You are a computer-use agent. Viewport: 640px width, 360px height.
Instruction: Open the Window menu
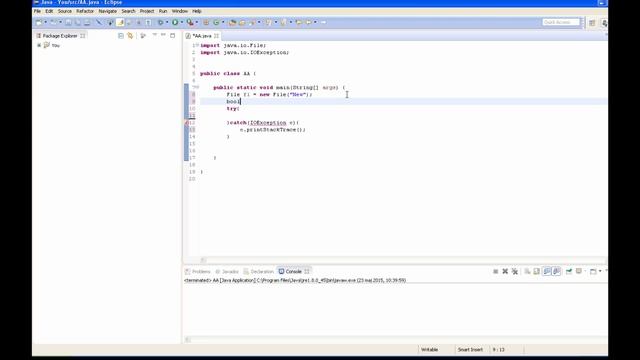coord(180,11)
